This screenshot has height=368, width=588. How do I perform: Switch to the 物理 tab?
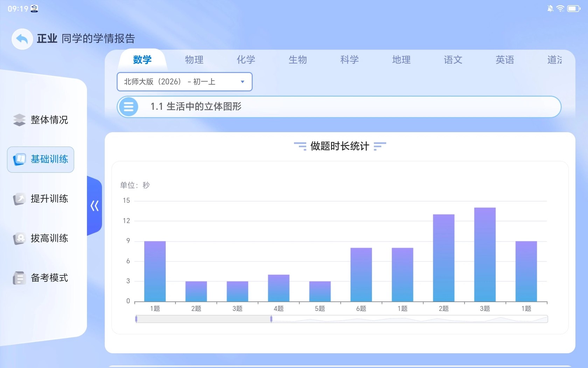tap(194, 60)
